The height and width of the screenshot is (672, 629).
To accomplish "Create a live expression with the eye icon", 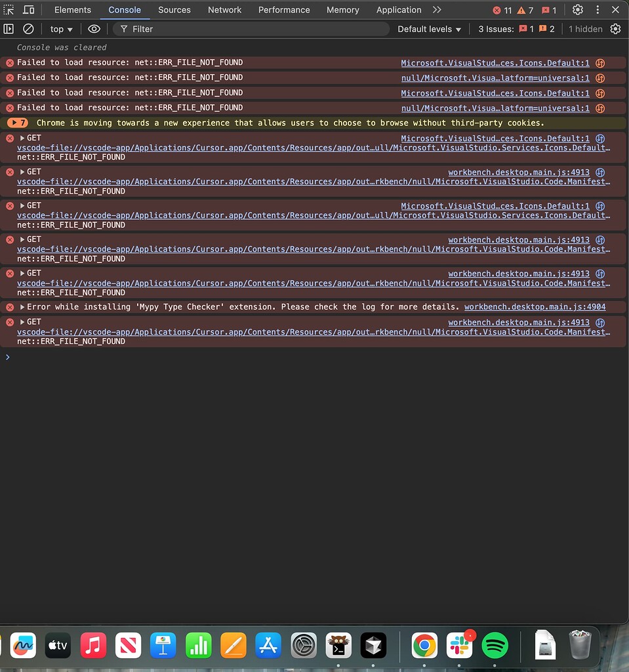I will click(94, 29).
